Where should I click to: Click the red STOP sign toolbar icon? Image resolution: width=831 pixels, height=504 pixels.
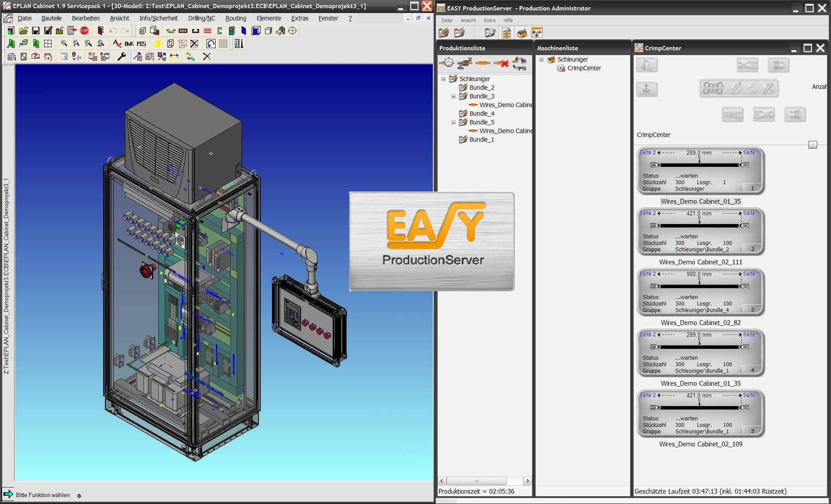coord(85,31)
